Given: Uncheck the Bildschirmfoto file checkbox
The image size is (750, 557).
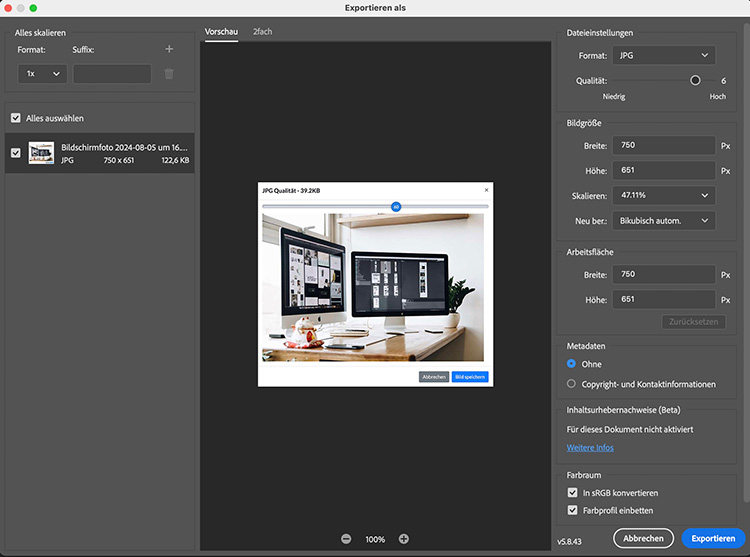Looking at the screenshot, I should (x=16, y=153).
